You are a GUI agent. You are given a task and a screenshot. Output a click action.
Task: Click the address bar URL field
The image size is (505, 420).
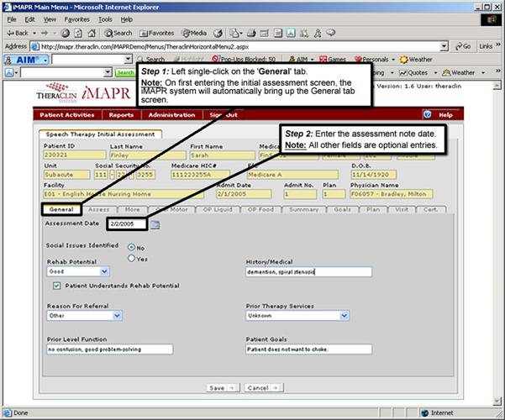[x=235, y=46]
